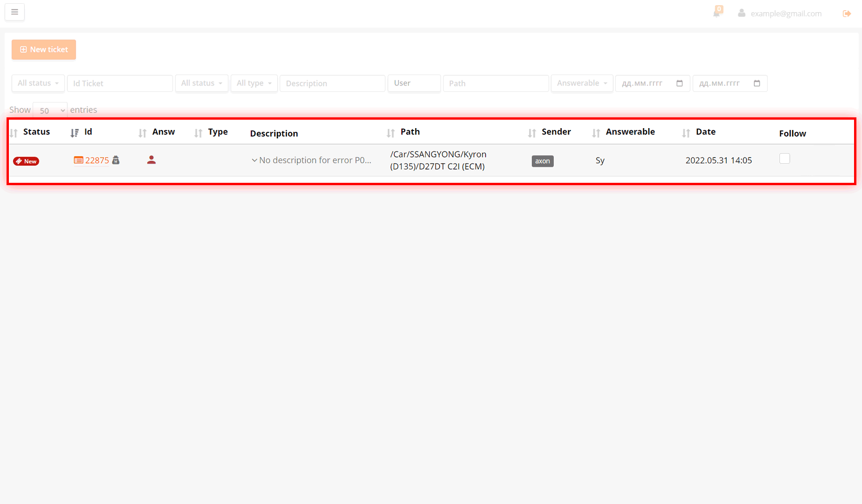Screen dimensions: 862x504
Task: Open the Answerable filter dropdown
Action: pyautogui.click(x=582, y=83)
